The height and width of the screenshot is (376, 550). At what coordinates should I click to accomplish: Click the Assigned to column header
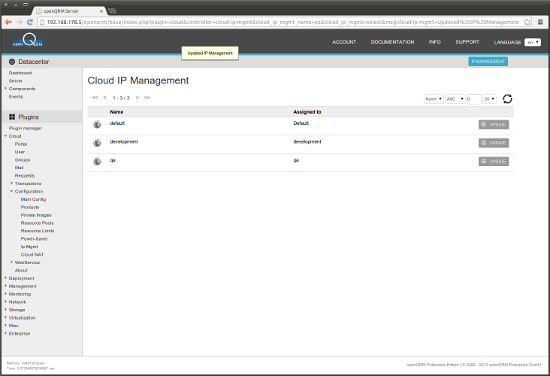tap(307, 112)
